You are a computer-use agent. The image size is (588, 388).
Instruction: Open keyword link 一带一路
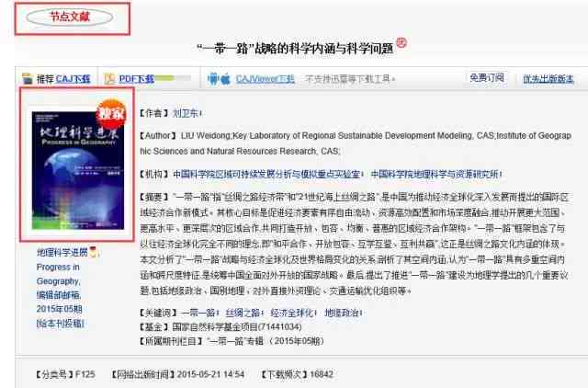(x=198, y=313)
